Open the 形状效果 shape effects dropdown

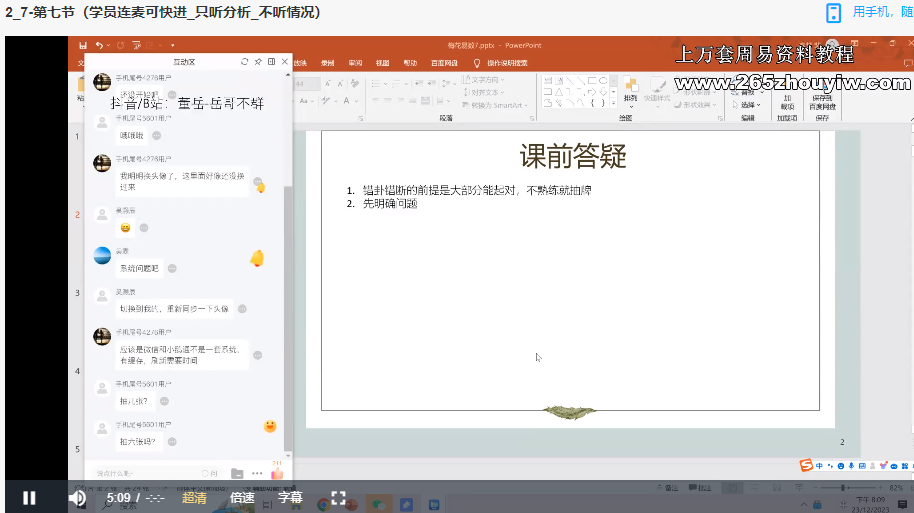[x=695, y=105]
